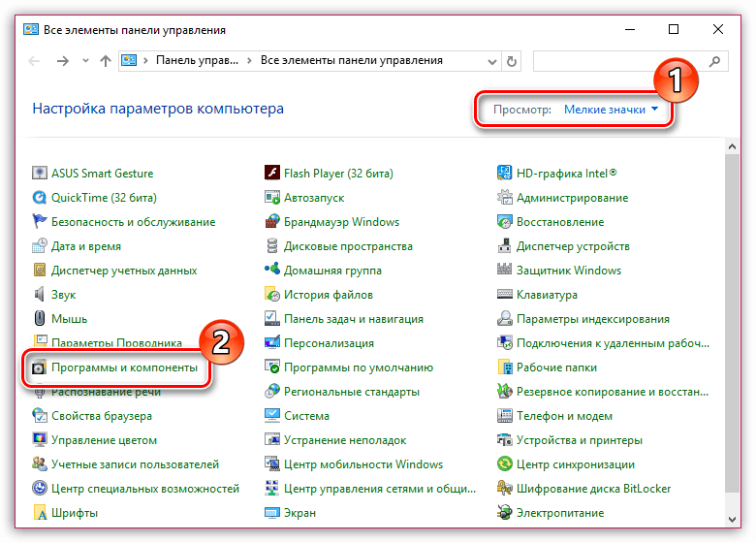
Task: Go forward with the right arrow
Action: (x=63, y=61)
